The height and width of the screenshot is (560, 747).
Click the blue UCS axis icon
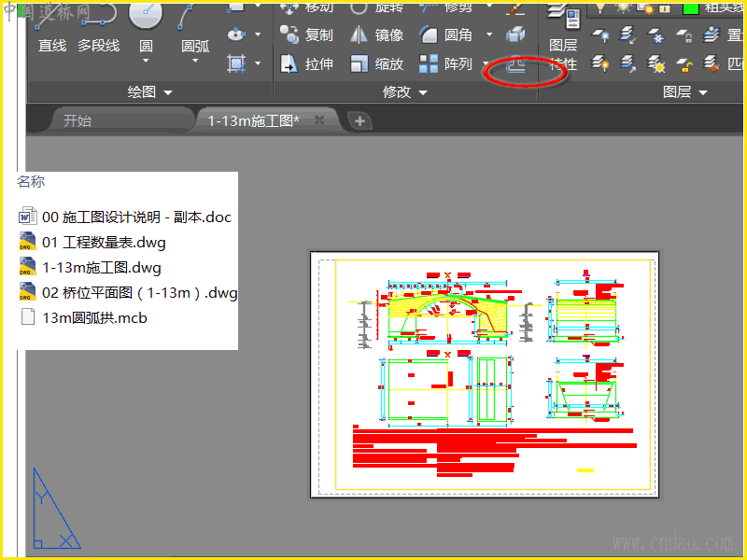pos(57,508)
